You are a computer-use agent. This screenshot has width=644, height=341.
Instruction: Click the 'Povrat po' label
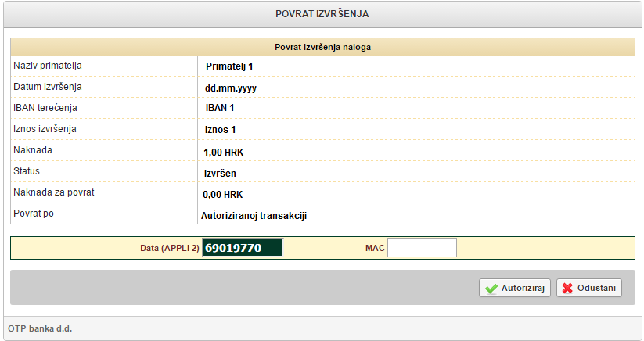[x=34, y=214]
